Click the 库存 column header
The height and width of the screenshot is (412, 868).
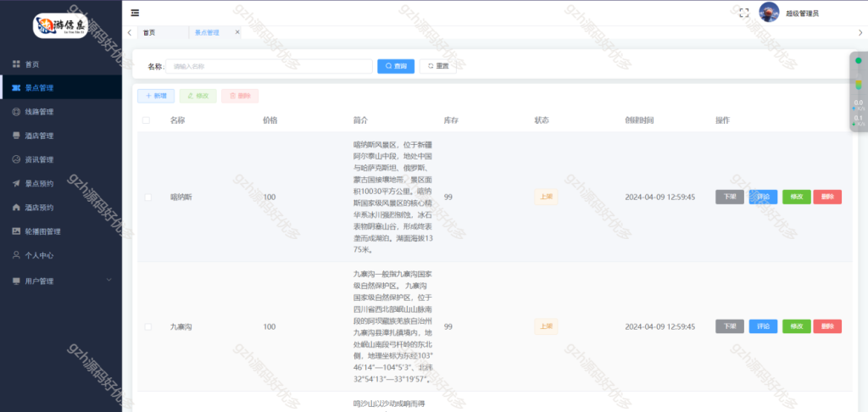tap(451, 120)
